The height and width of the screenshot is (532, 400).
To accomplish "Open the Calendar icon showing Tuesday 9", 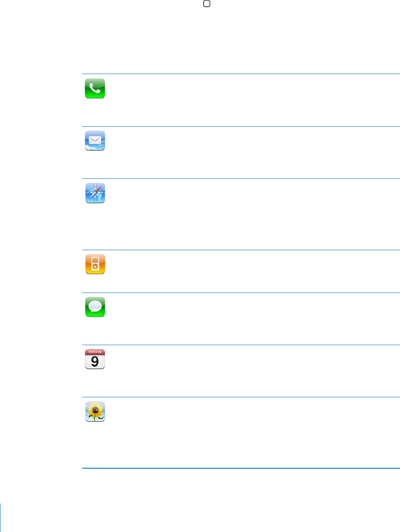I will tap(95, 359).
